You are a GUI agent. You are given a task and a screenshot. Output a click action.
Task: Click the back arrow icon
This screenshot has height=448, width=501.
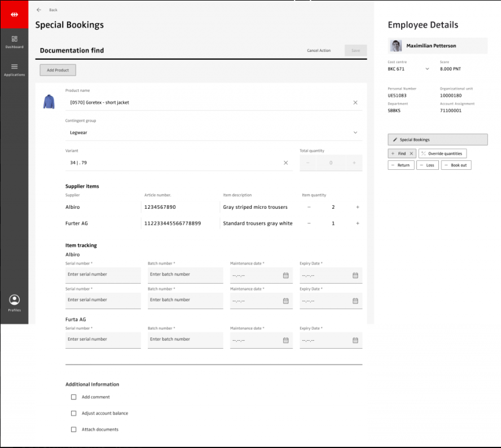coord(38,10)
